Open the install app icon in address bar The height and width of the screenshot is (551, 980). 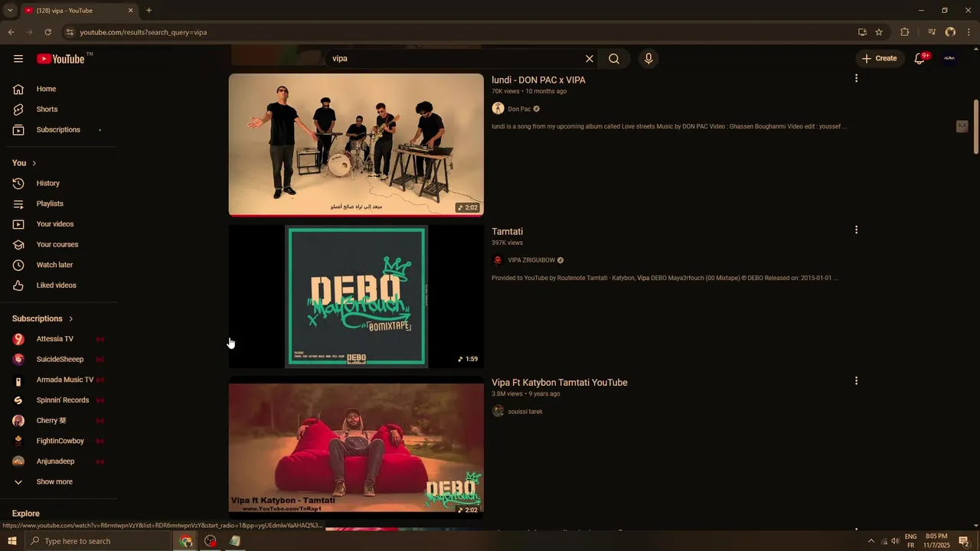(862, 32)
